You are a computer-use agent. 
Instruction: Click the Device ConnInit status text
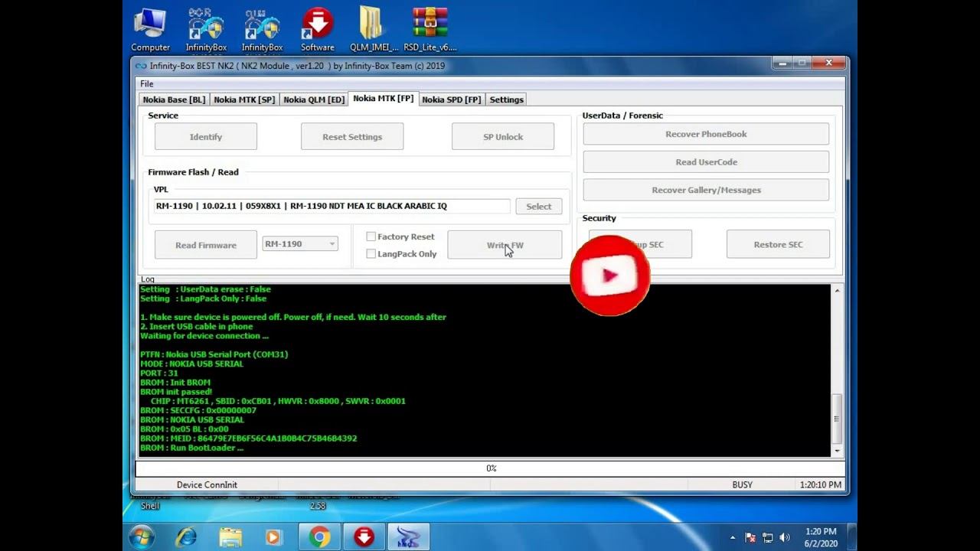pos(207,484)
